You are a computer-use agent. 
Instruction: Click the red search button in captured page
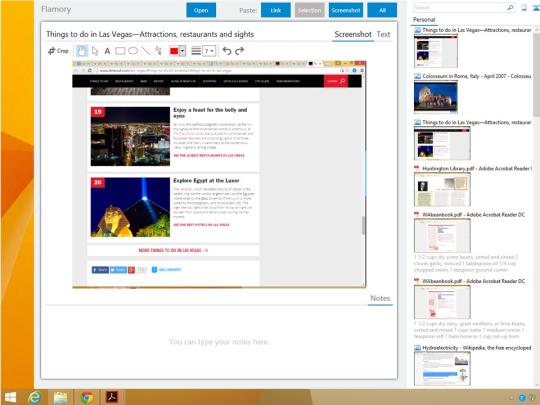click(336, 81)
